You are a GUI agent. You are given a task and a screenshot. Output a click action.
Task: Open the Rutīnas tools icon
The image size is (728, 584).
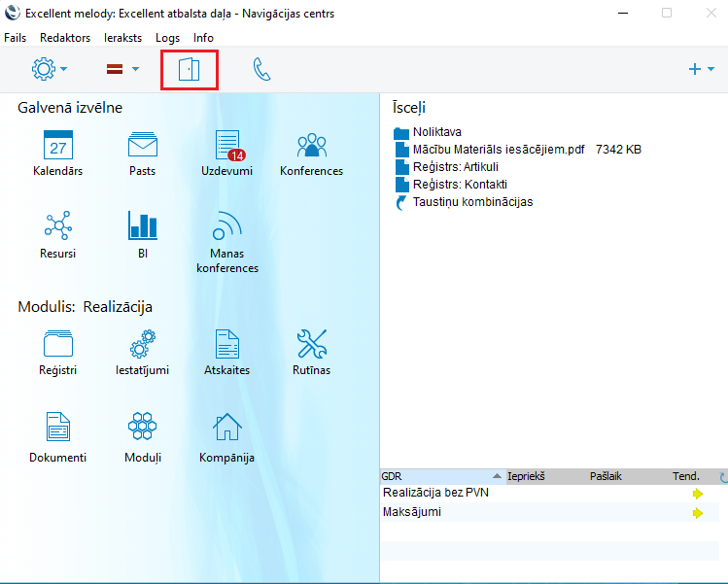click(311, 345)
